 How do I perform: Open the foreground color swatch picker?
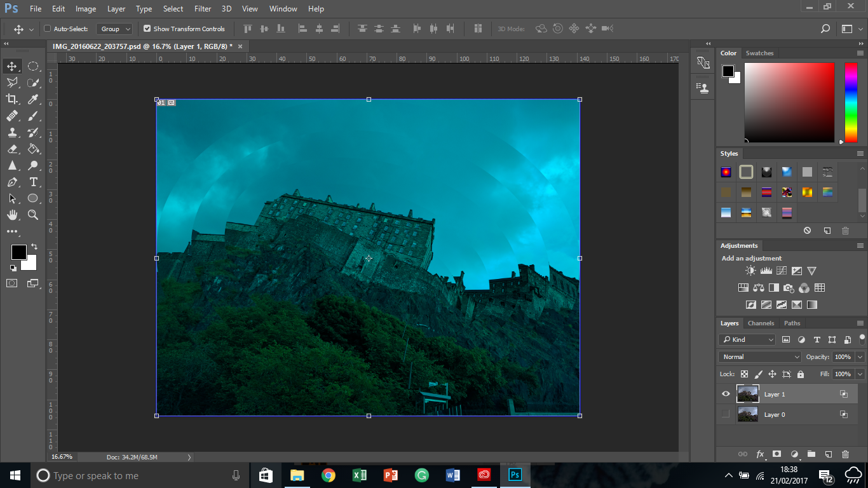click(18, 251)
